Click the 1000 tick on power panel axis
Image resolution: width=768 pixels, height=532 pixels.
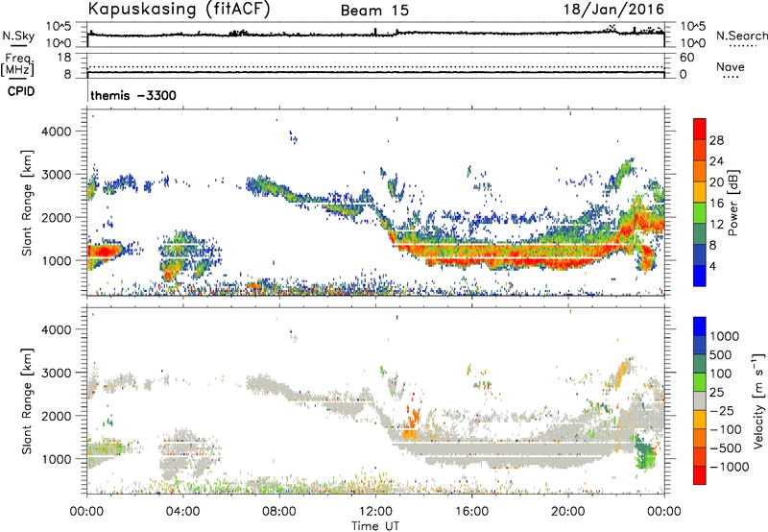[x=56, y=260]
